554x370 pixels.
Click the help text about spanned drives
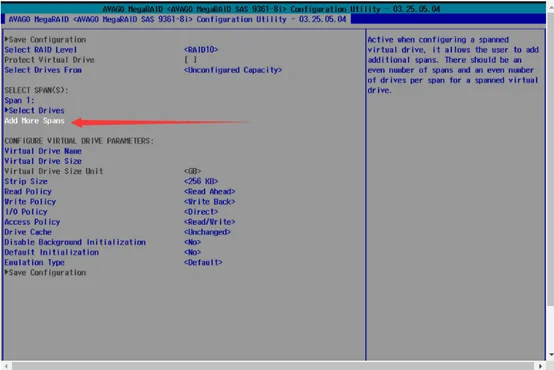(x=453, y=65)
